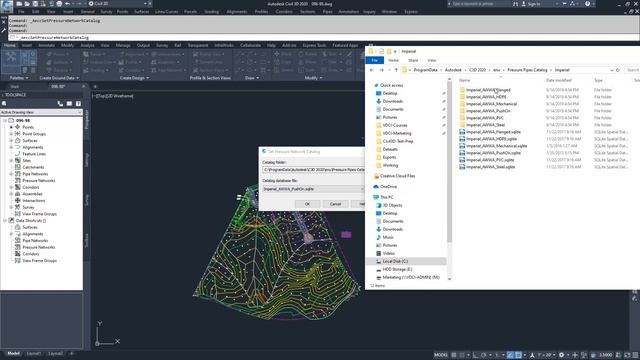Switch to the Annotate ribbon tab
640x360 pixels.
[x=47, y=45]
